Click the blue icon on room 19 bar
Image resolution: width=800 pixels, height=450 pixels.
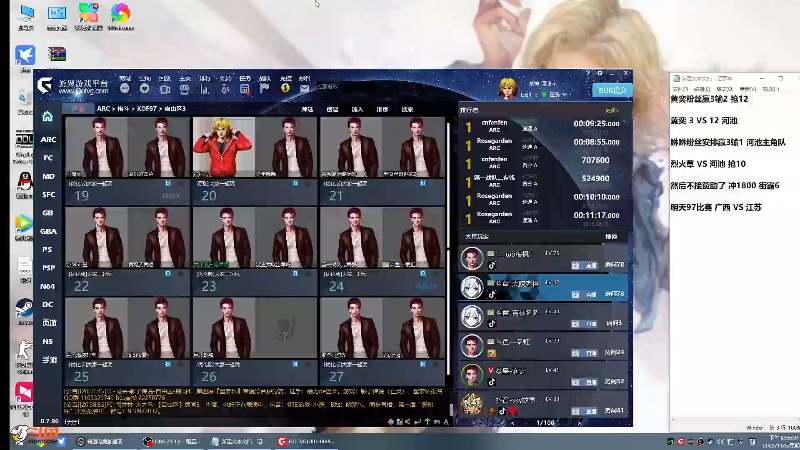click(168, 183)
